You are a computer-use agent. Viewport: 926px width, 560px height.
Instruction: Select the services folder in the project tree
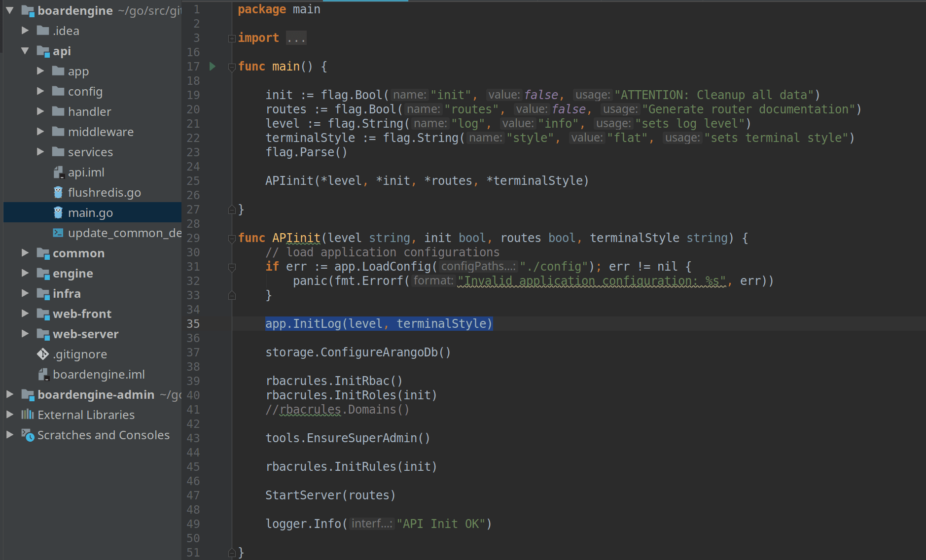click(x=90, y=152)
